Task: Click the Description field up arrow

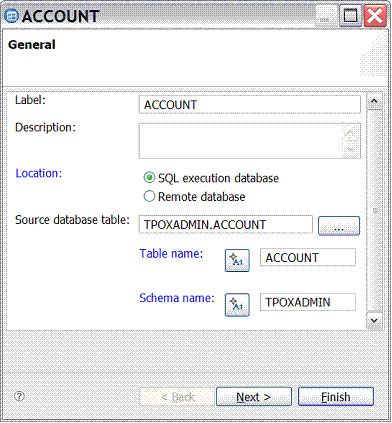Action: [x=350, y=133]
